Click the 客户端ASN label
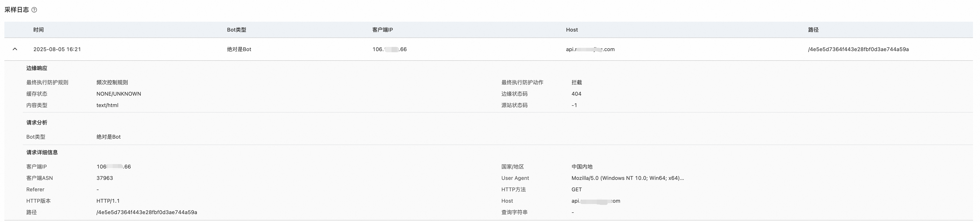Viewport: 980px width, 222px height. click(39, 178)
